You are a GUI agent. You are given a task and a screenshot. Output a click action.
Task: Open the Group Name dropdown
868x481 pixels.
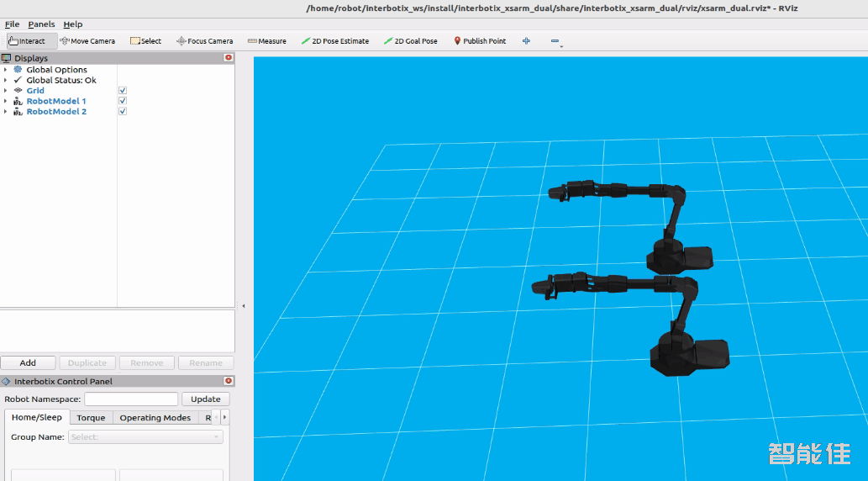(x=145, y=437)
